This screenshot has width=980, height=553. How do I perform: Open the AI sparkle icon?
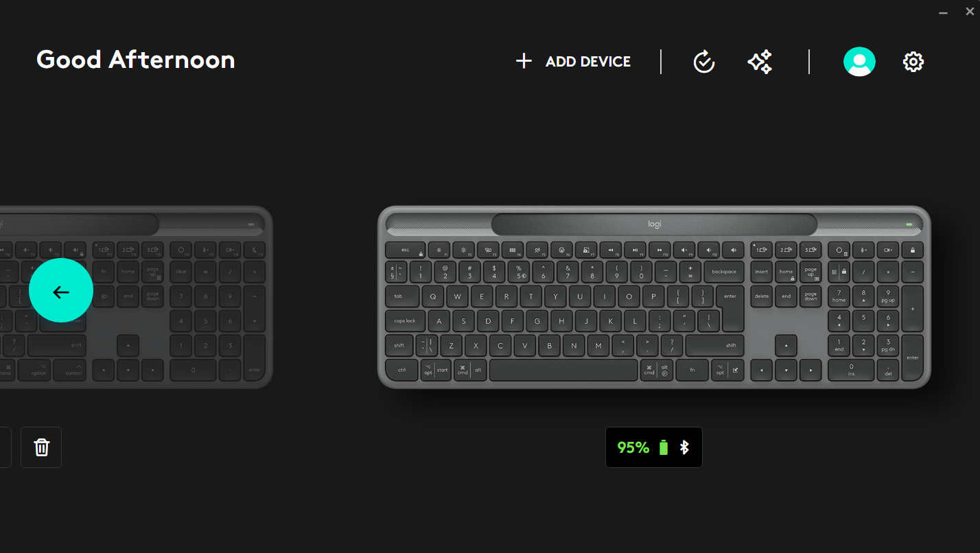[760, 62]
